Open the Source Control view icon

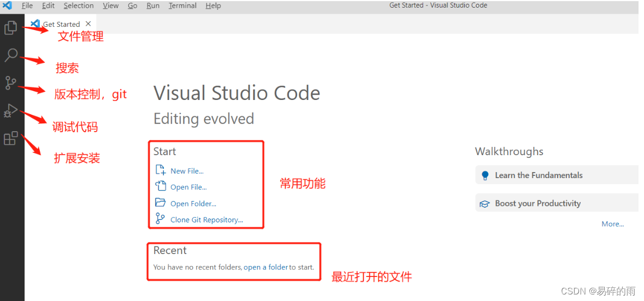(x=10, y=83)
